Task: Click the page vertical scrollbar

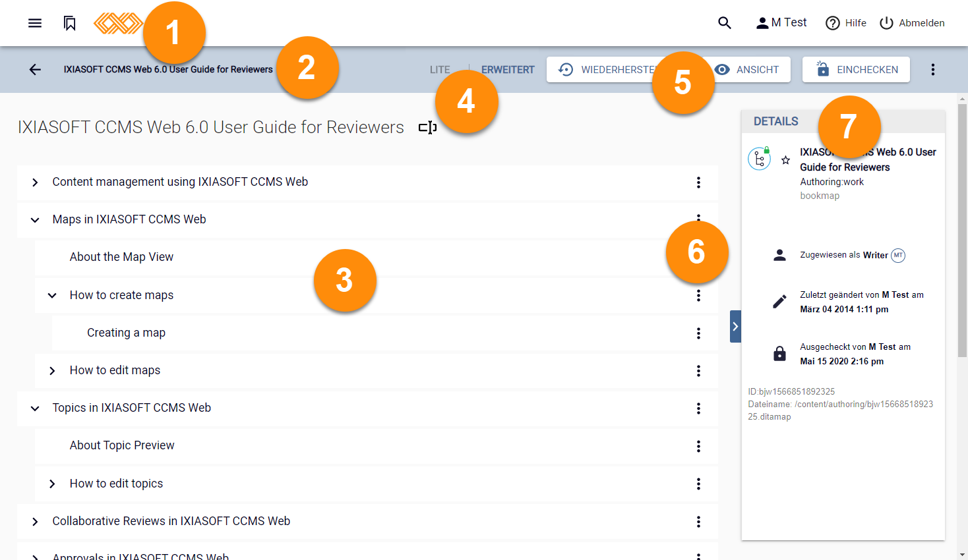Action: [963, 231]
